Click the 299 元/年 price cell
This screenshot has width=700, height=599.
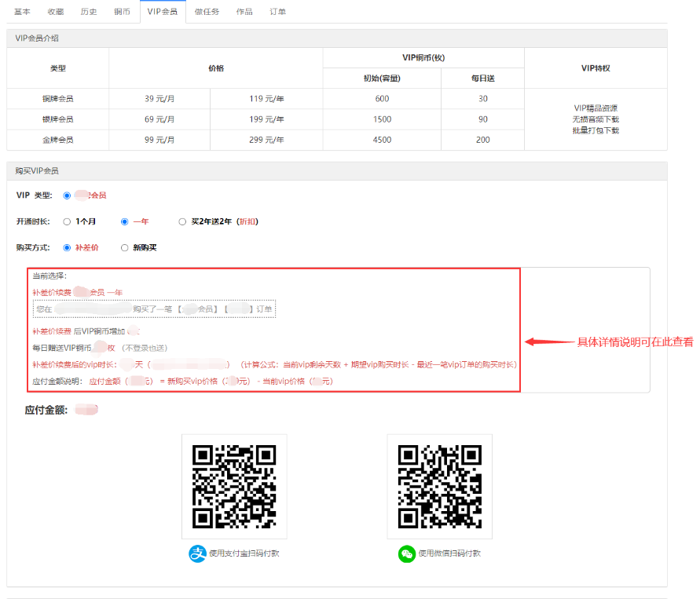[266, 140]
